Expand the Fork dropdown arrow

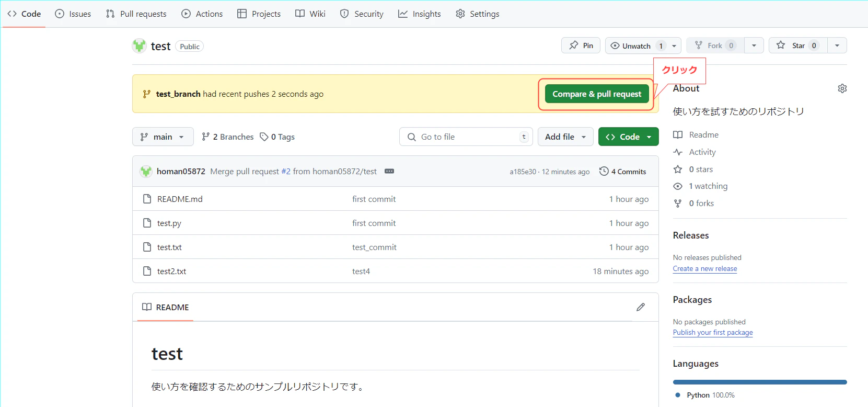coord(754,46)
